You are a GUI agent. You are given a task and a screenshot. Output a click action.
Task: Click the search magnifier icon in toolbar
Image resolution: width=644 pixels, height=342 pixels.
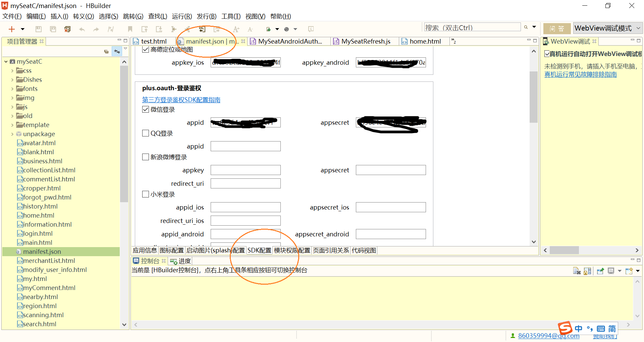pyautogui.click(x=526, y=27)
